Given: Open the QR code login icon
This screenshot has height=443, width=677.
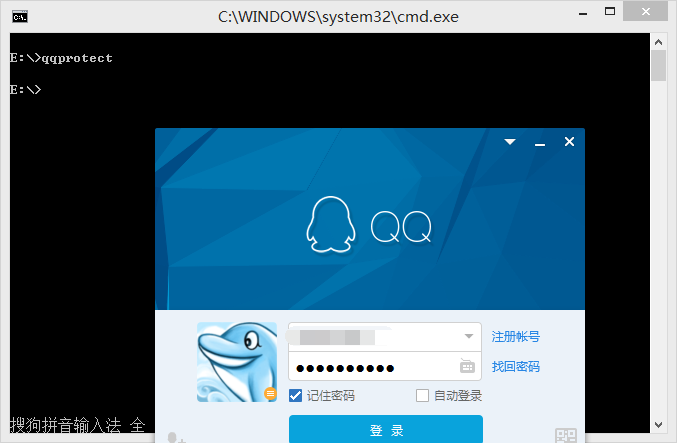Looking at the screenshot, I should (x=566, y=435).
